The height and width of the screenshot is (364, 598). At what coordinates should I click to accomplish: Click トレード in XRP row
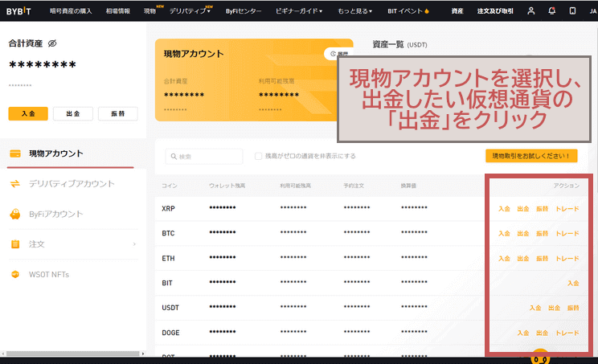[567, 208]
